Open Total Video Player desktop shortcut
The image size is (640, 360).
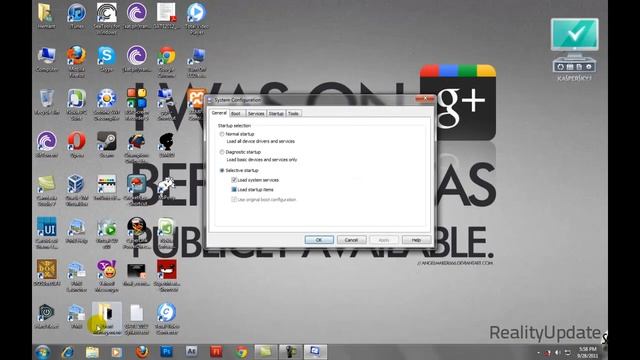[197, 18]
